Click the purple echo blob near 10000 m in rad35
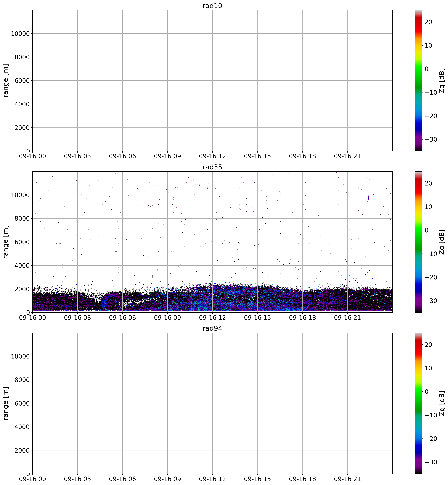This screenshot has height=485, width=448. pos(368,198)
